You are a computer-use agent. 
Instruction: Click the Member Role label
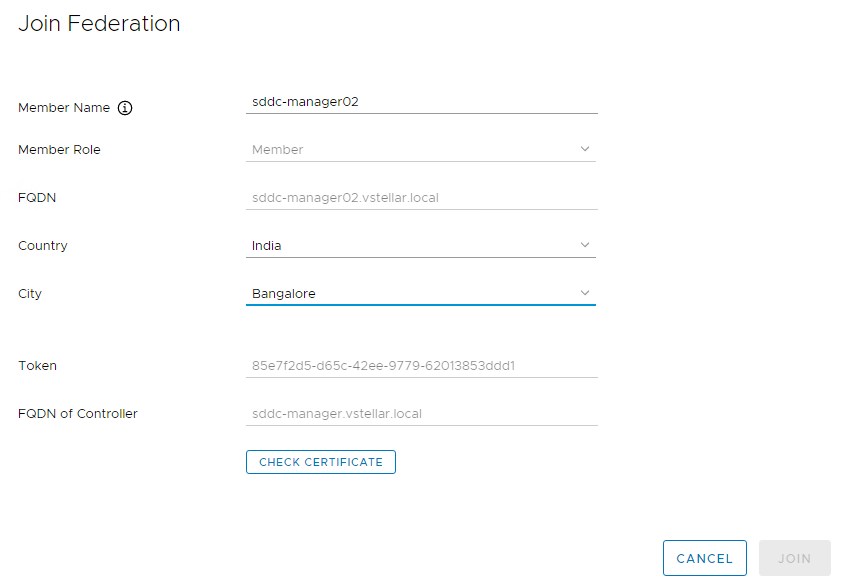coord(59,150)
